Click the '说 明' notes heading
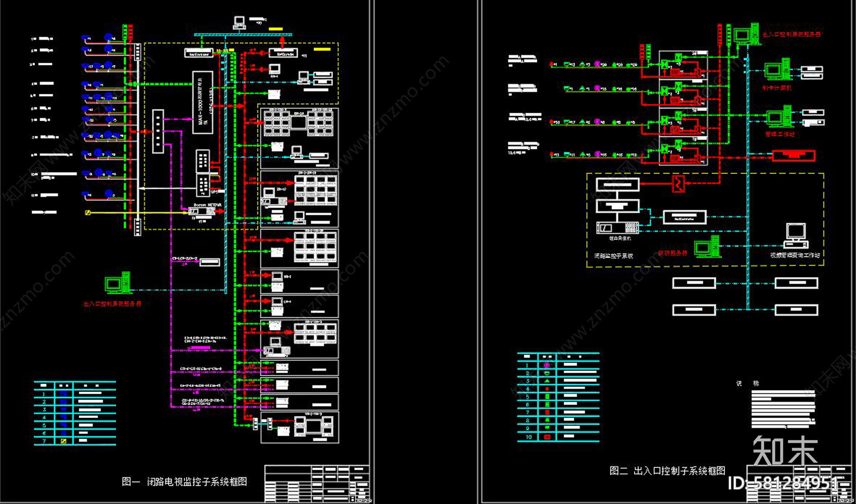This screenshot has height=504, width=856. [x=747, y=383]
